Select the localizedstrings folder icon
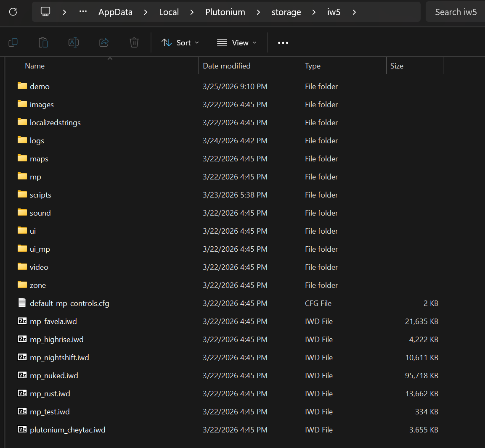 pos(22,122)
